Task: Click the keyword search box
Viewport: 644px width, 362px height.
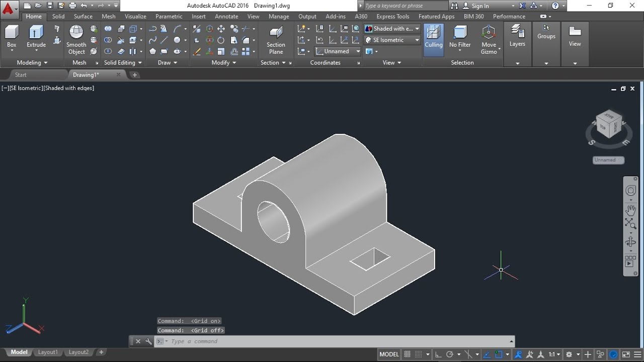Action: tap(405, 6)
